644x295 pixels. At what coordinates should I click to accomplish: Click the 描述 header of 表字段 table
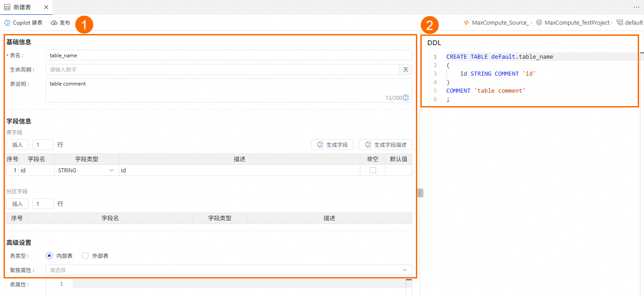click(240, 159)
